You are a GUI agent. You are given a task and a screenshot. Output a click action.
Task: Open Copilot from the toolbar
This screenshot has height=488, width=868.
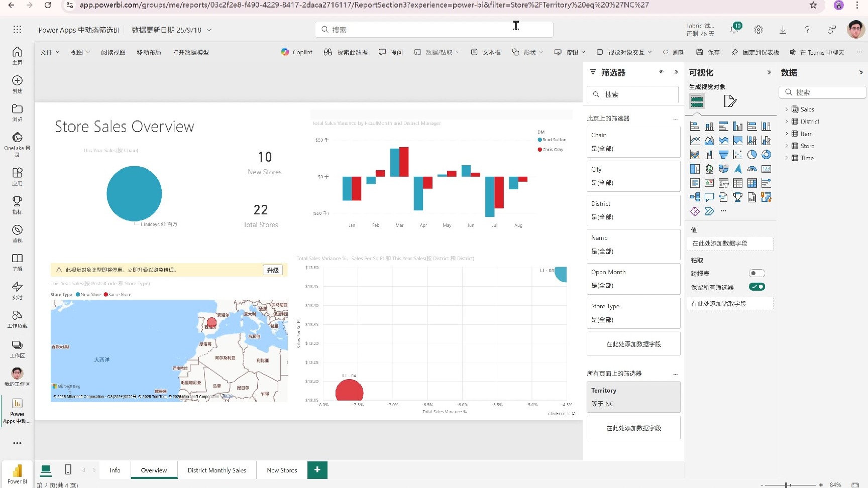coord(296,52)
